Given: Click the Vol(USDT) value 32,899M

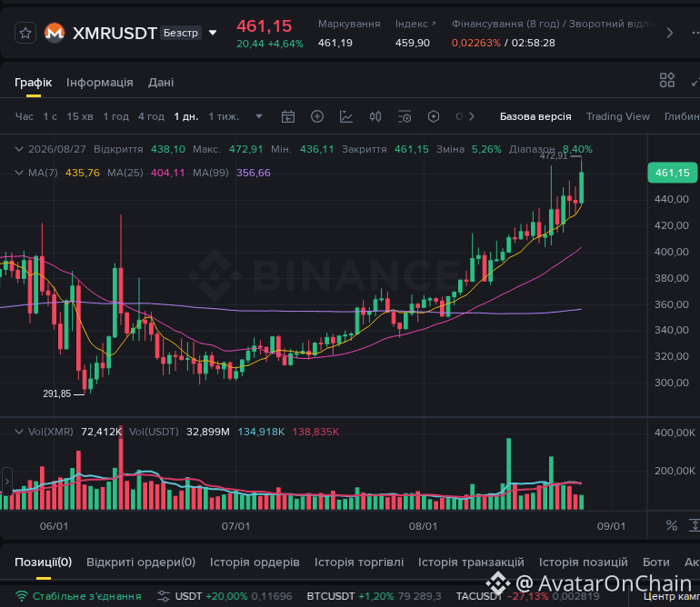Looking at the screenshot, I should (207, 432).
